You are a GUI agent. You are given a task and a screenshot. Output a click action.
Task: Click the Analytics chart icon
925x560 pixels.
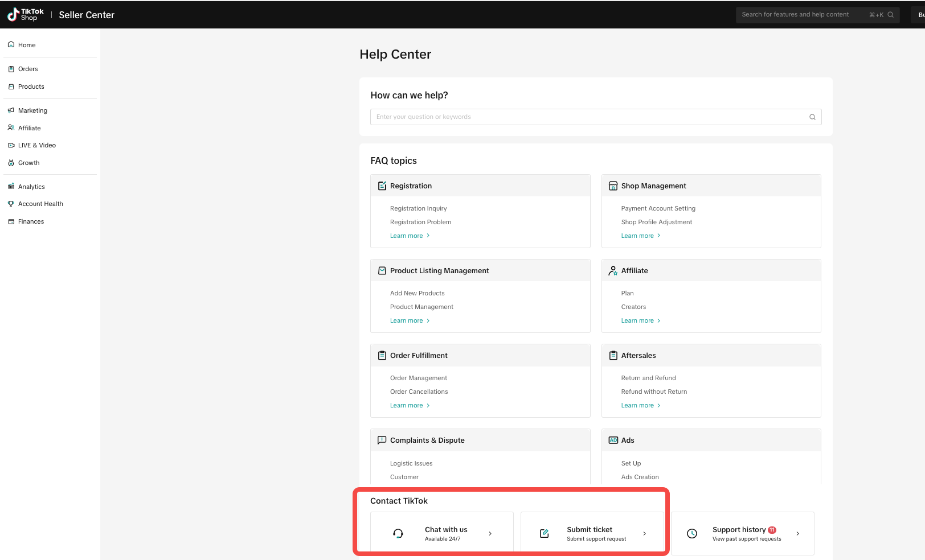(11, 187)
